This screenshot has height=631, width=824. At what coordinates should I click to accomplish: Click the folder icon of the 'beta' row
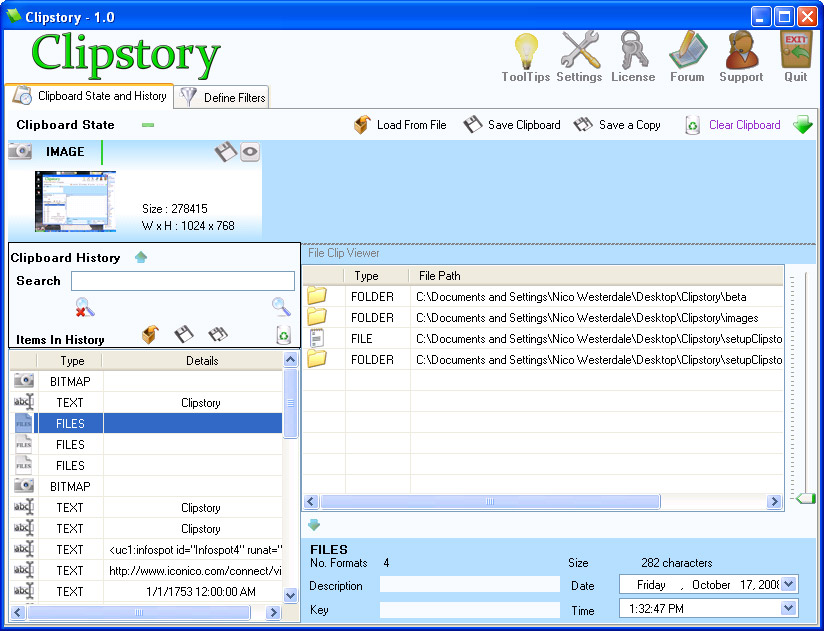(x=317, y=295)
